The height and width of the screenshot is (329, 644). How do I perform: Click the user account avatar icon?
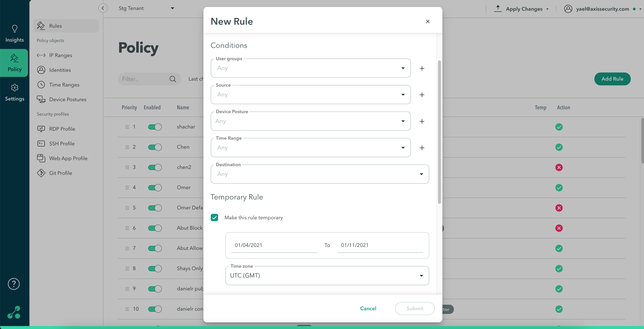568,9
